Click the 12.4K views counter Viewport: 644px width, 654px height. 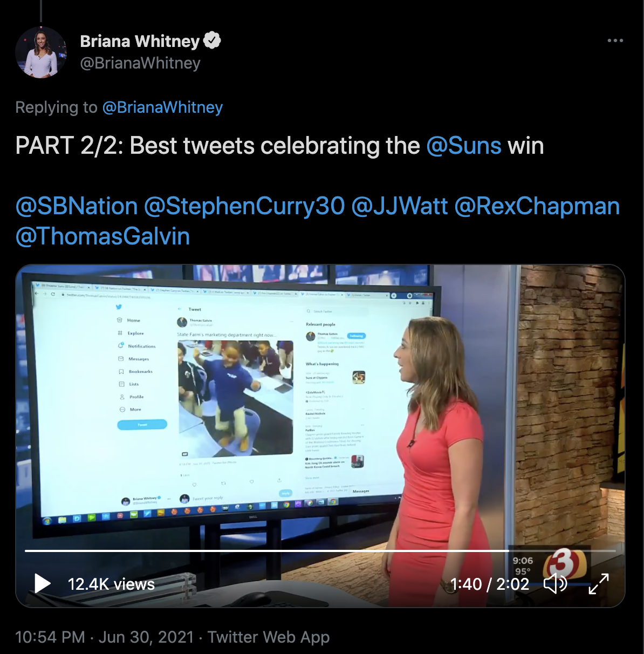point(111,584)
